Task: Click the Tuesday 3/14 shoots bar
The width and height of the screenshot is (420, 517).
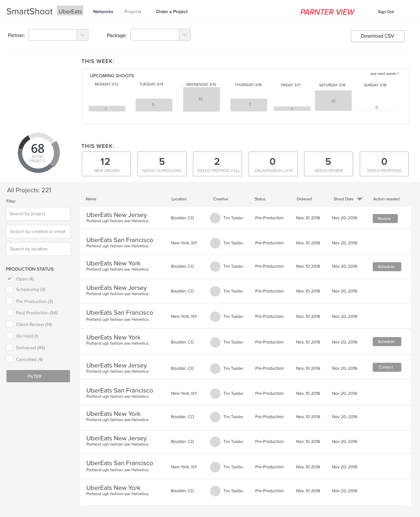Action: [x=154, y=105]
